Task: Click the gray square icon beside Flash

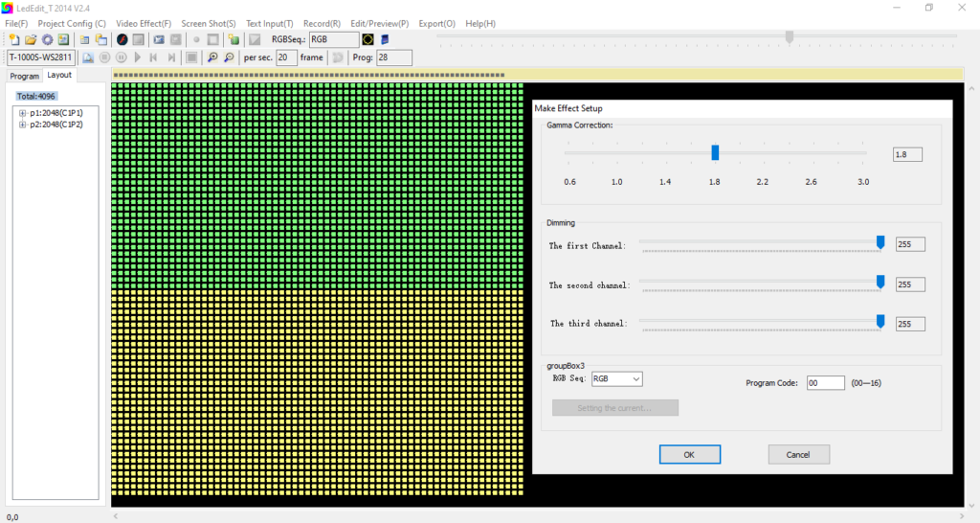Action: click(139, 39)
